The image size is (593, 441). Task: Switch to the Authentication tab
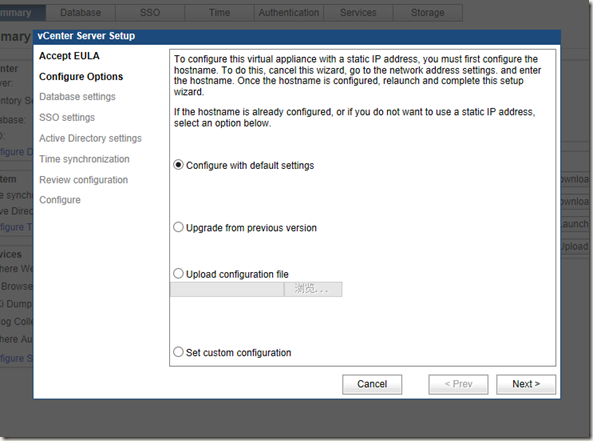(289, 12)
